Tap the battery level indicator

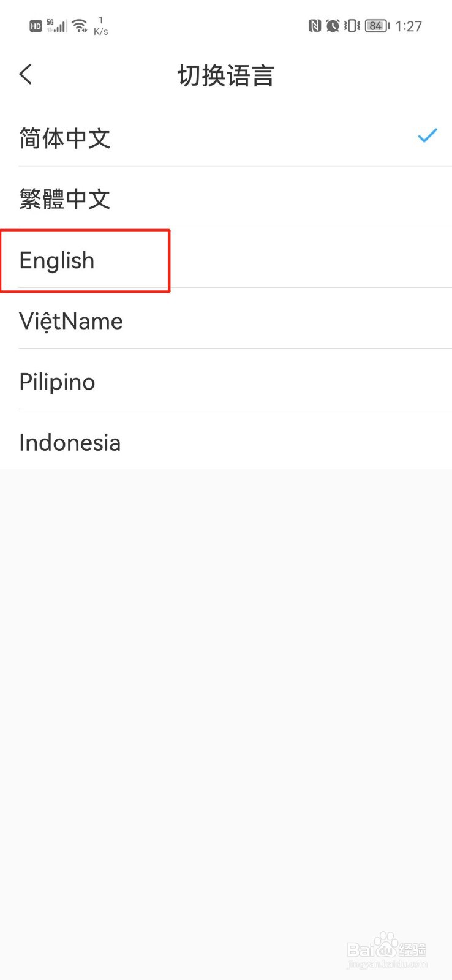(x=377, y=26)
